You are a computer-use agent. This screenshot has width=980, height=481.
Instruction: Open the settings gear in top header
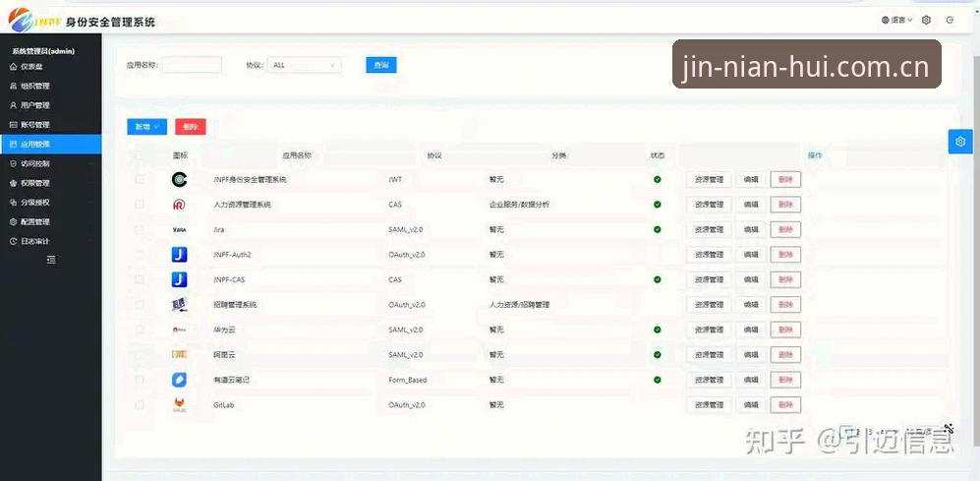tap(926, 20)
